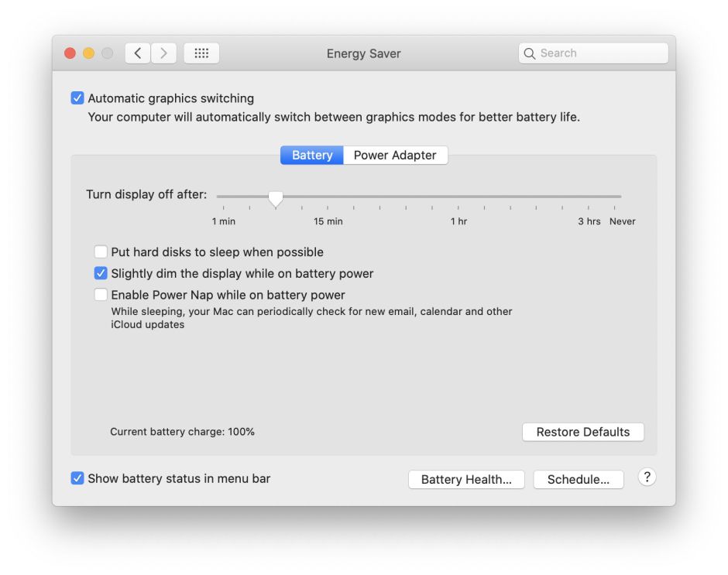This screenshot has height=575, width=728.
Task: Click the magnifier icon in the search field
Action: (x=530, y=53)
